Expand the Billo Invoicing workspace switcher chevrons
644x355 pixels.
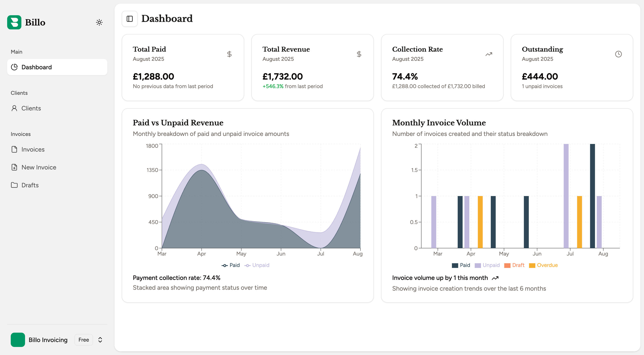point(100,340)
